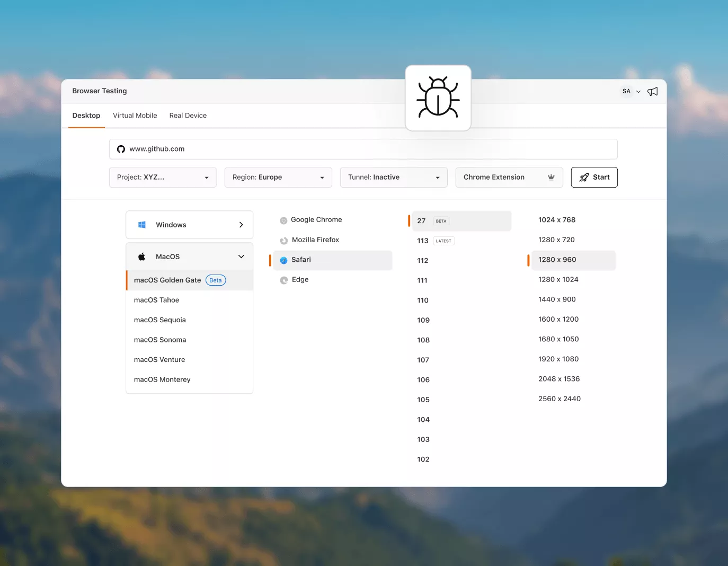Open the Chrome Extension selector
728x566 pixels.
(x=509, y=178)
